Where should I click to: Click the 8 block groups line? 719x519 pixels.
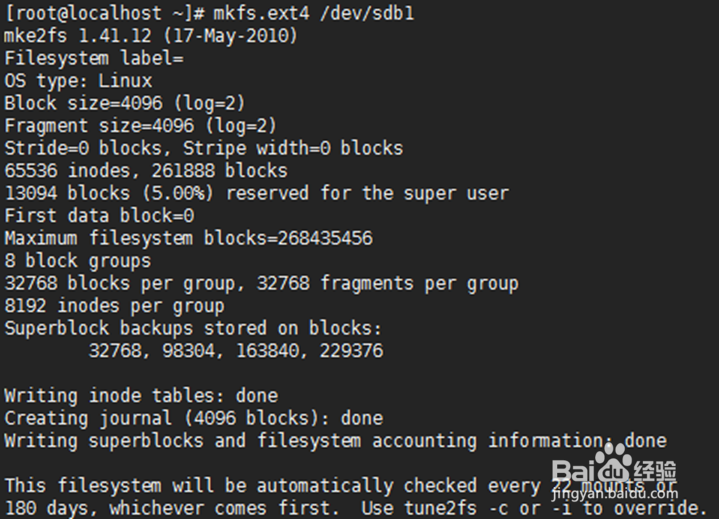pyautogui.click(x=78, y=260)
